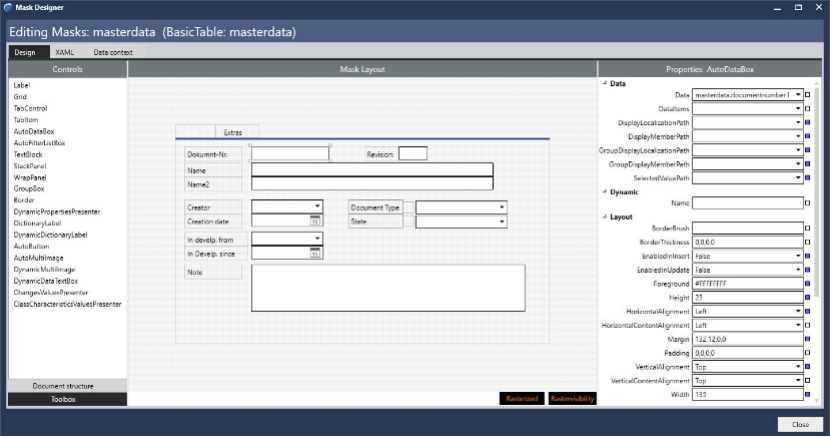Click the Foreground value field #FFFFFFFF
The height and width of the screenshot is (438, 830).
click(x=747, y=284)
